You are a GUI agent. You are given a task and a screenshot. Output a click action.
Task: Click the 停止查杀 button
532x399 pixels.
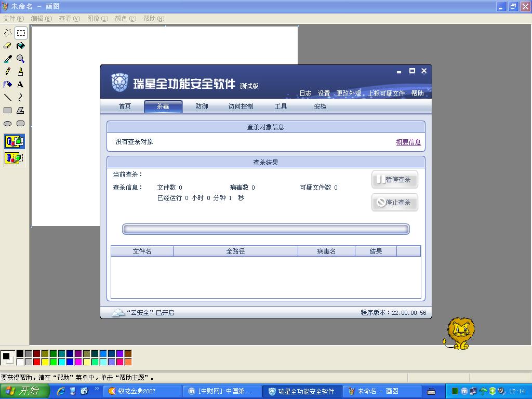click(x=395, y=203)
